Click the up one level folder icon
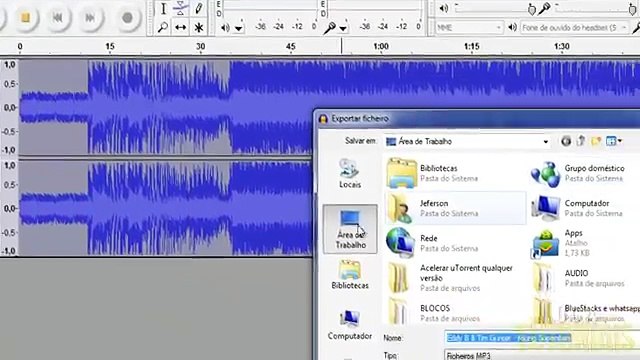 (x=581, y=141)
